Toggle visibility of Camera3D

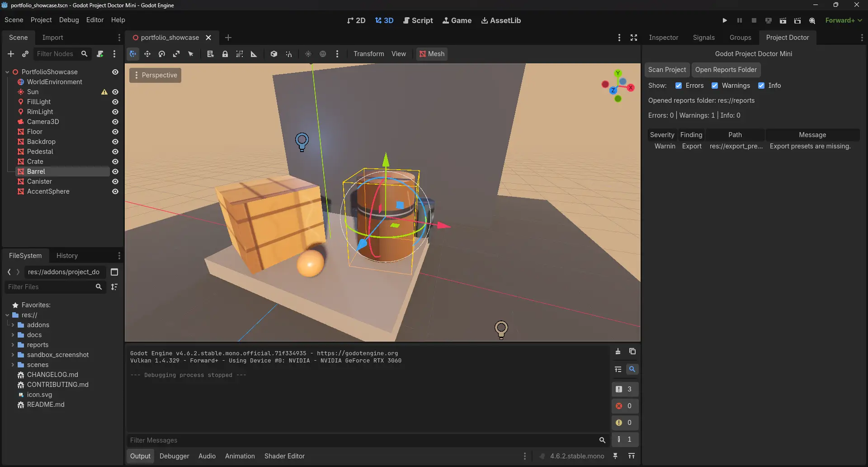coord(115,122)
